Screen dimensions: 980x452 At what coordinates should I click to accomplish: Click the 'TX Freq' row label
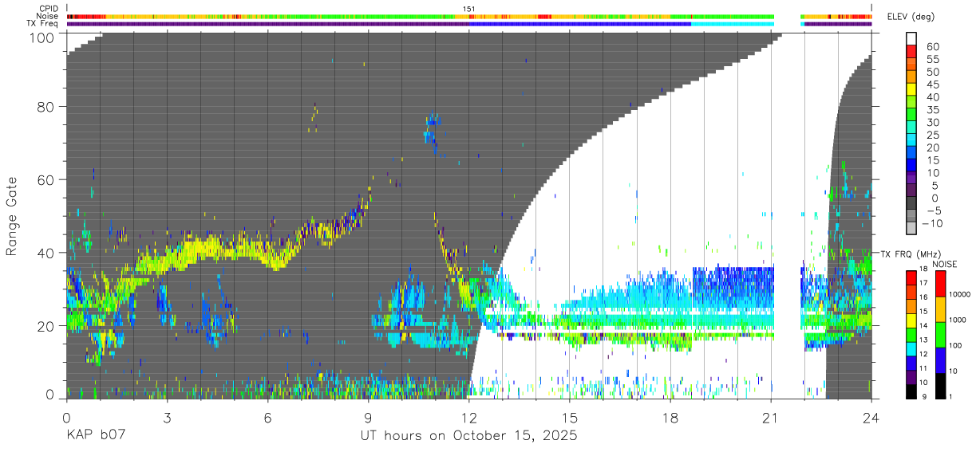(43, 24)
